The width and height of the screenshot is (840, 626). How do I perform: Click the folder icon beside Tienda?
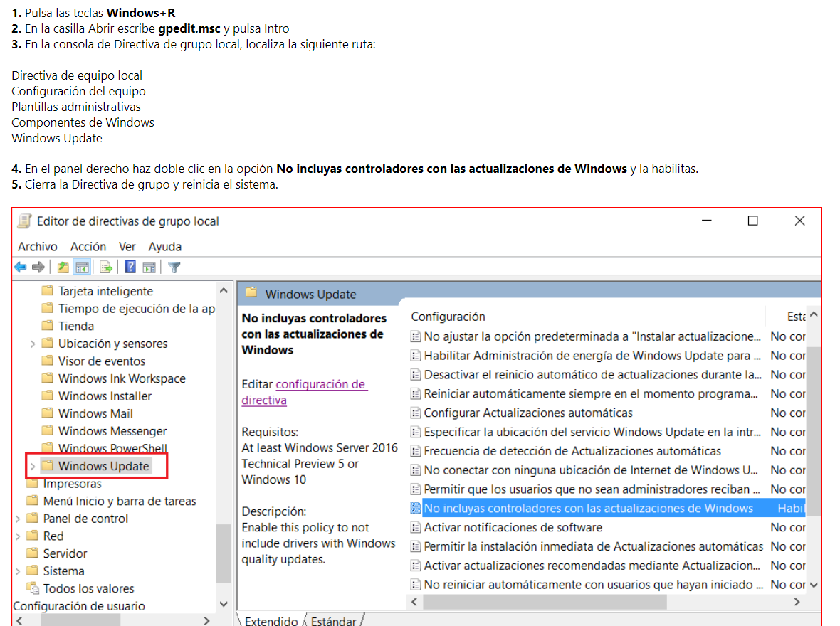[48, 326]
